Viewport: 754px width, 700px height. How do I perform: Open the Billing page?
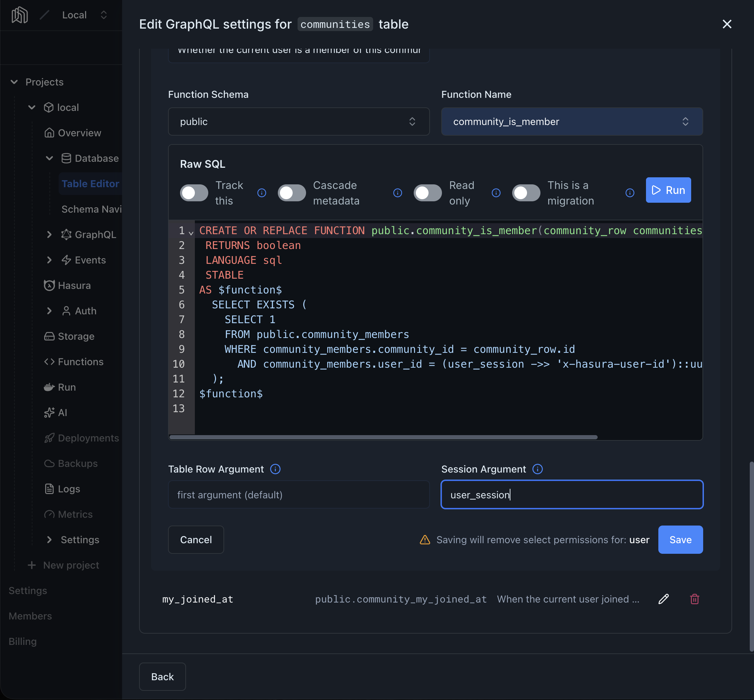pos(23,641)
